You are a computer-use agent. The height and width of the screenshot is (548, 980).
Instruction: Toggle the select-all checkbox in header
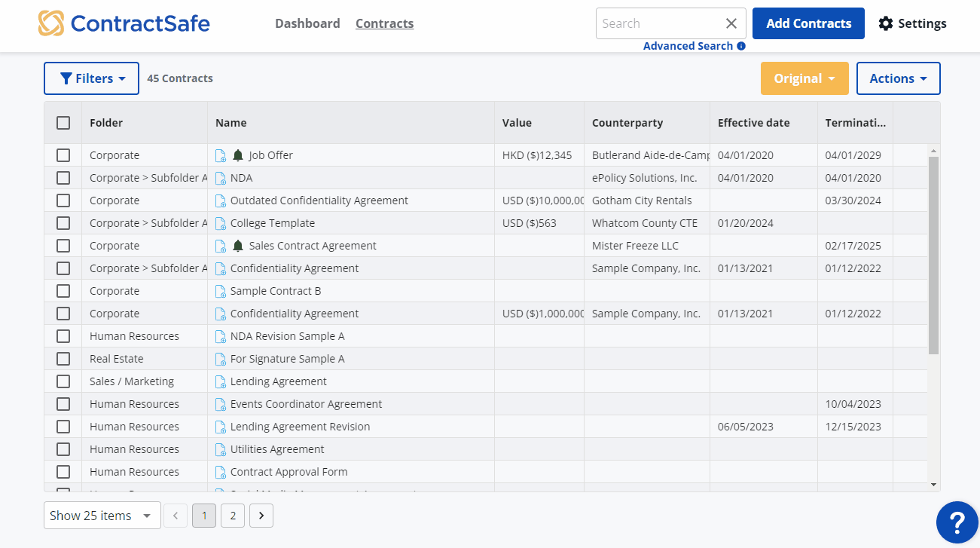coord(63,123)
